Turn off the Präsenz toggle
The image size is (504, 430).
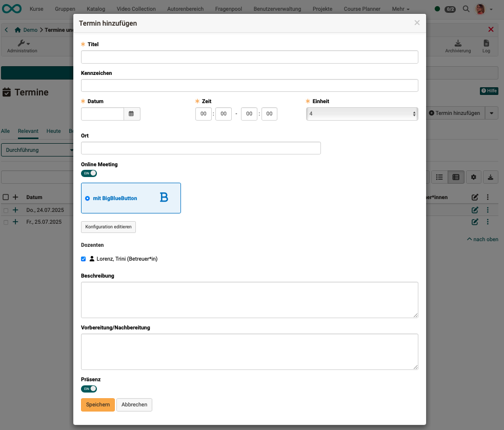89,389
